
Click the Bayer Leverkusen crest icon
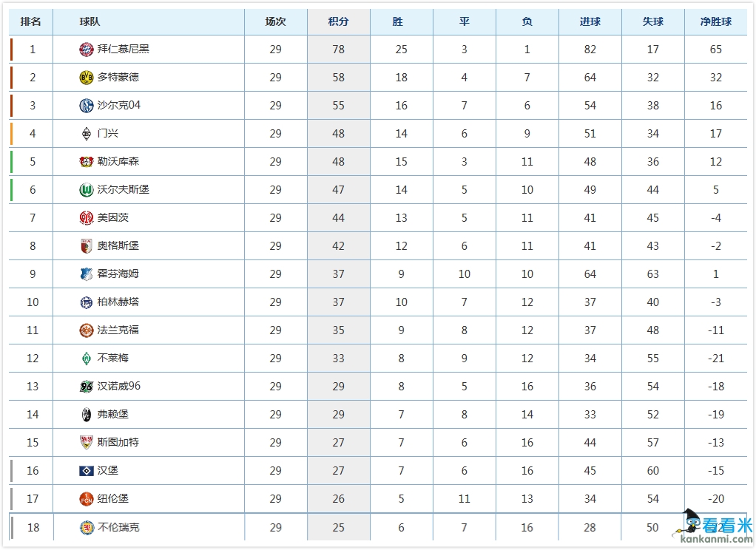coord(87,162)
